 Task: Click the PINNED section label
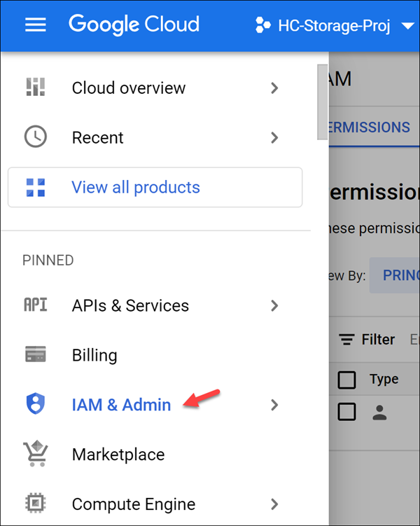tap(48, 261)
